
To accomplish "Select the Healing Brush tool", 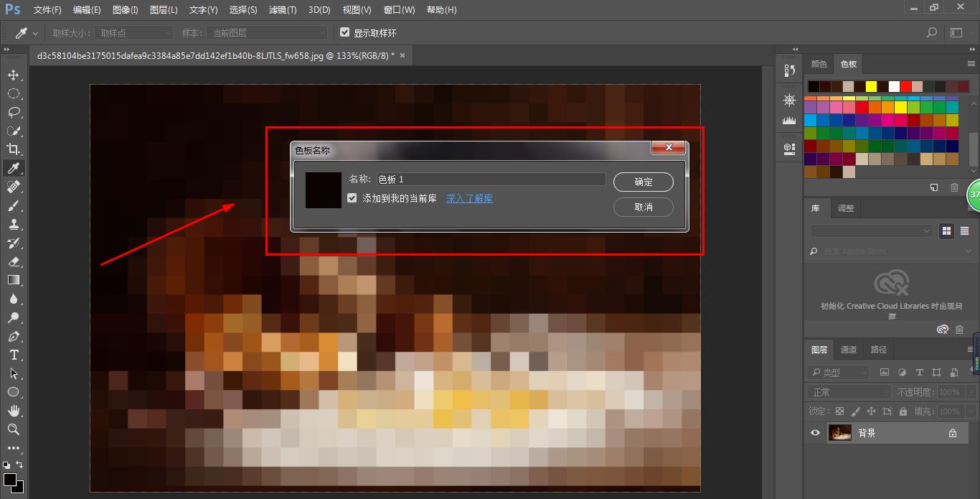I will coord(13,187).
